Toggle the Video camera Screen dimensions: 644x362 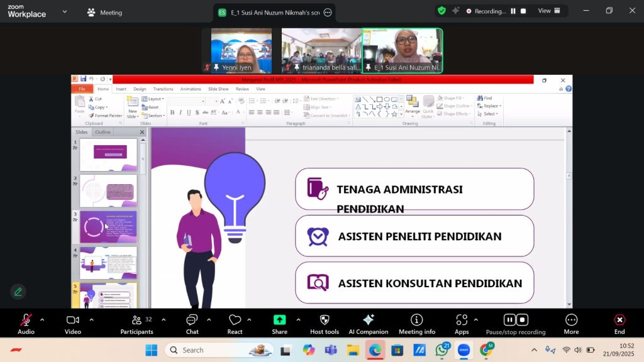pyautogui.click(x=73, y=321)
